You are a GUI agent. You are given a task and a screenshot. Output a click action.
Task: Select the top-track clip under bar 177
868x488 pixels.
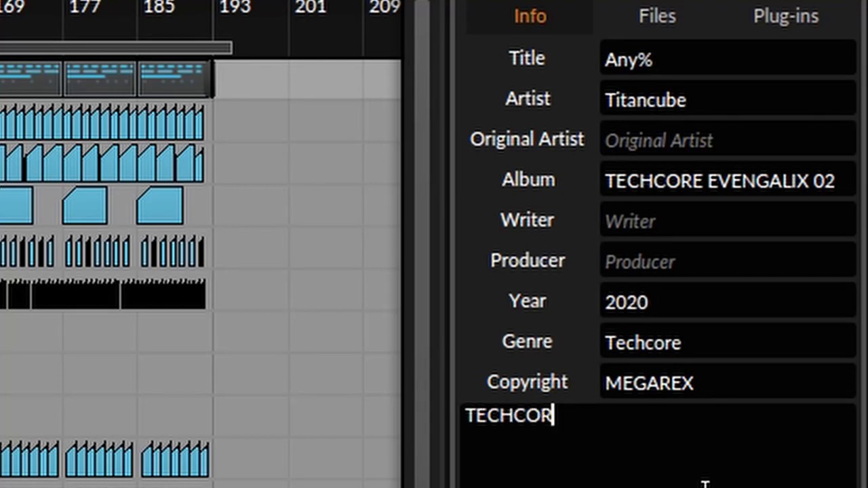(x=100, y=79)
